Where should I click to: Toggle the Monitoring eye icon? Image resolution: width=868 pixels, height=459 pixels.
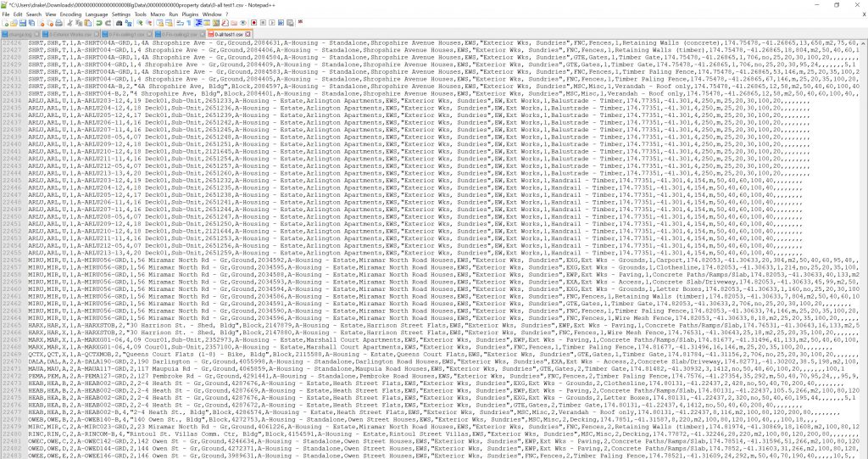tap(243, 23)
